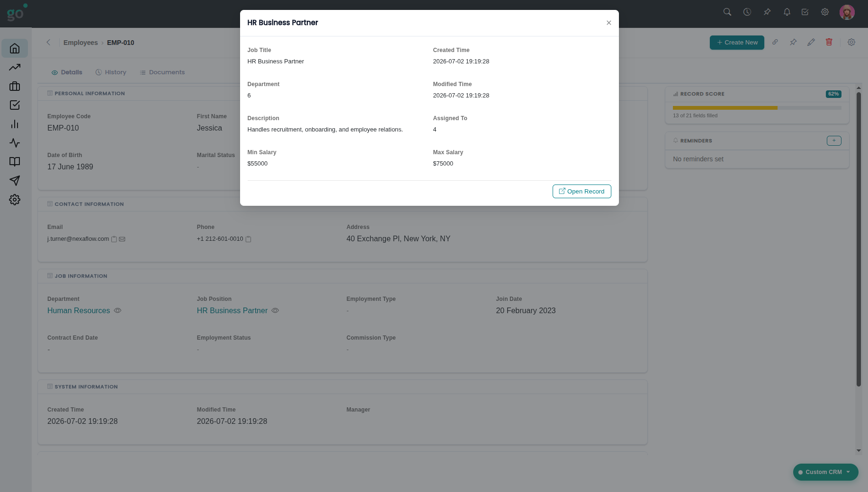Screen dimensions: 868x492
Task: Pin this record using toolbar pin icon
Action: click(793, 42)
